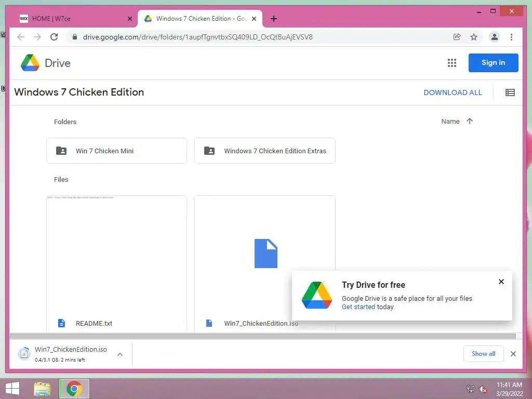
Task: Click the downloading file icon in download bar
Action: (x=24, y=354)
